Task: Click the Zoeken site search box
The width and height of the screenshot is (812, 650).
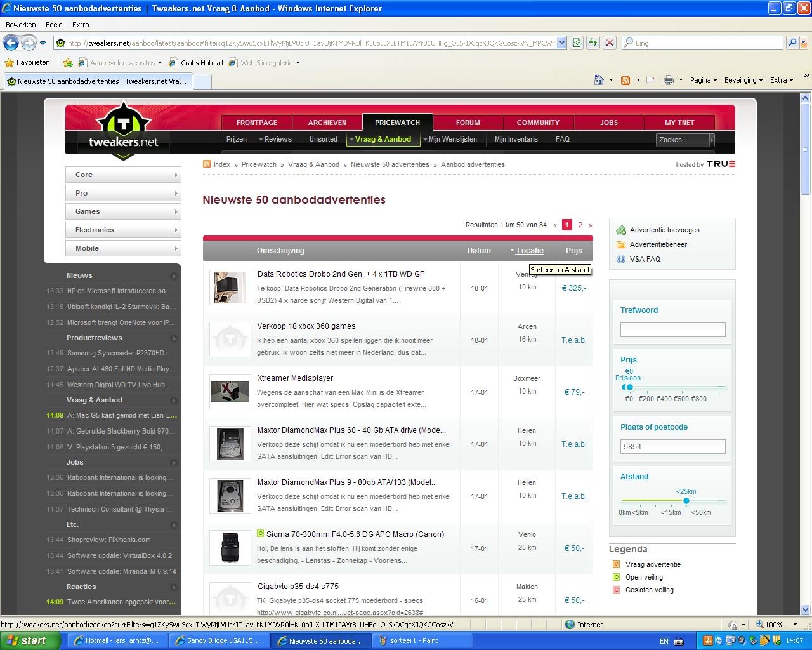Action: click(682, 140)
